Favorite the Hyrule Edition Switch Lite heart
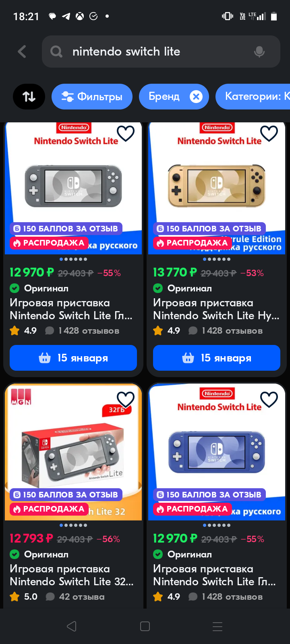The image size is (290, 644). click(269, 134)
